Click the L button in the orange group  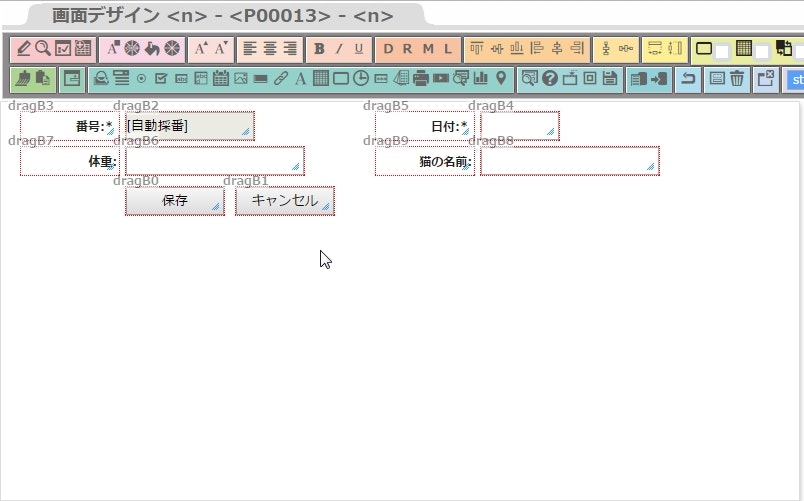click(x=448, y=49)
